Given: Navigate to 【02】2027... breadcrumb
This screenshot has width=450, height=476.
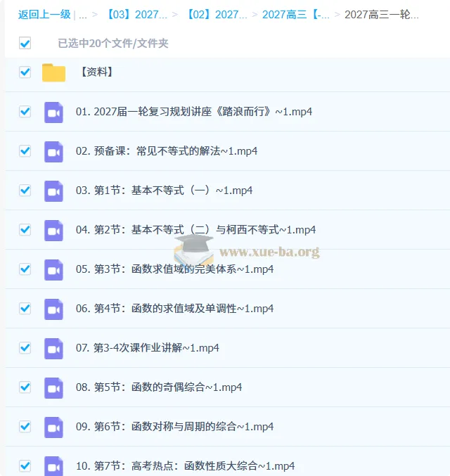Looking at the screenshot, I should click(216, 15).
